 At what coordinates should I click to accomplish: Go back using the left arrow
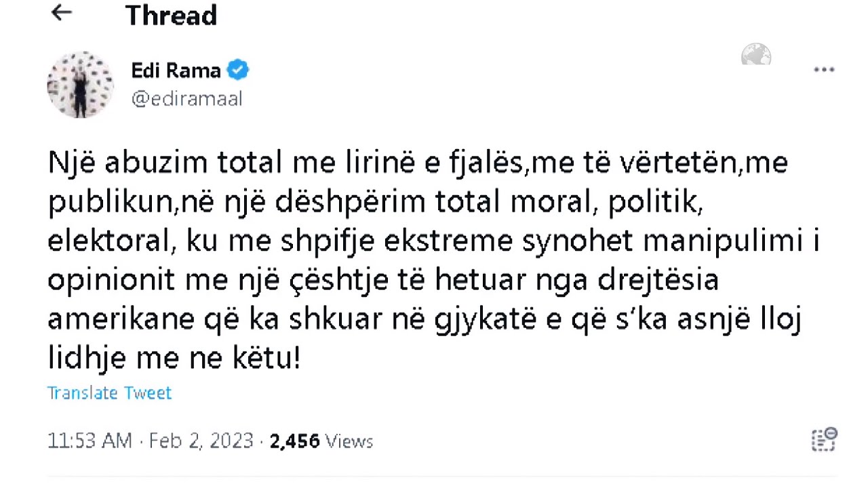62,12
